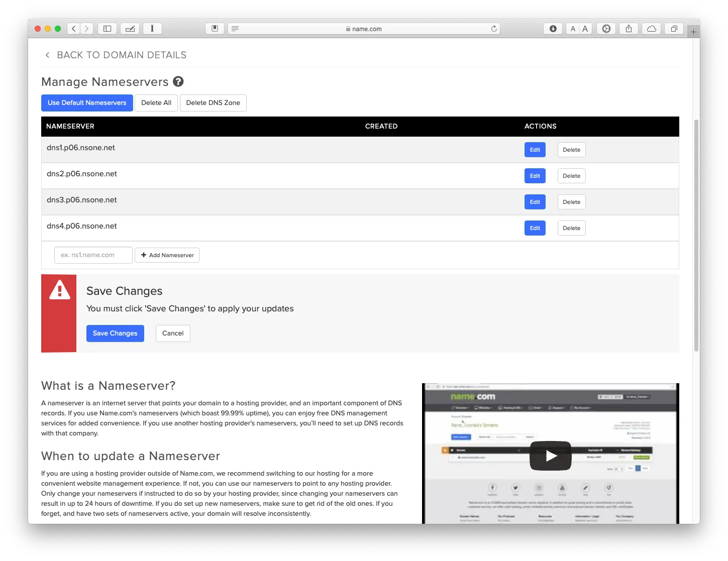Click Add Nameserver button
The image size is (728, 561).
click(167, 255)
